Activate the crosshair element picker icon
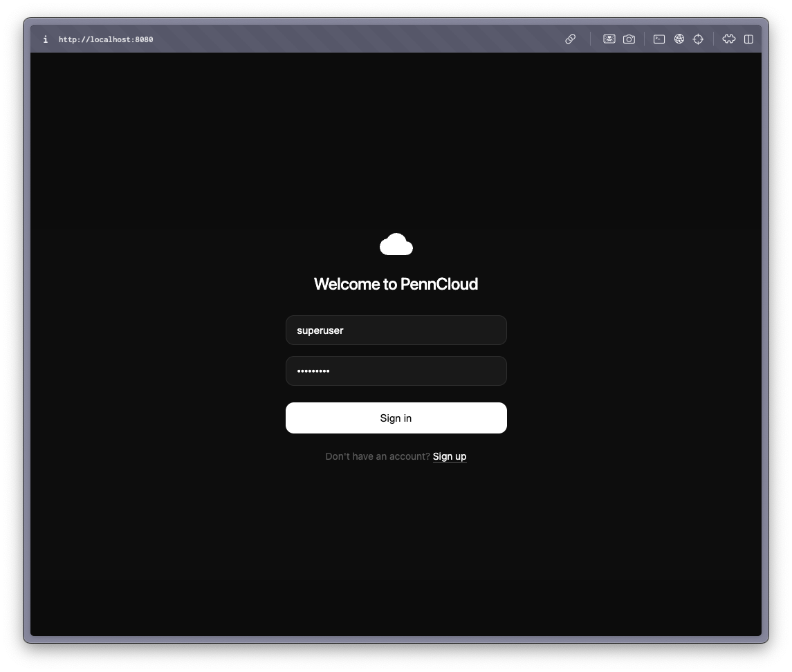Image resolution: width=792 pixels, height=672 pixels. point(698,39)
